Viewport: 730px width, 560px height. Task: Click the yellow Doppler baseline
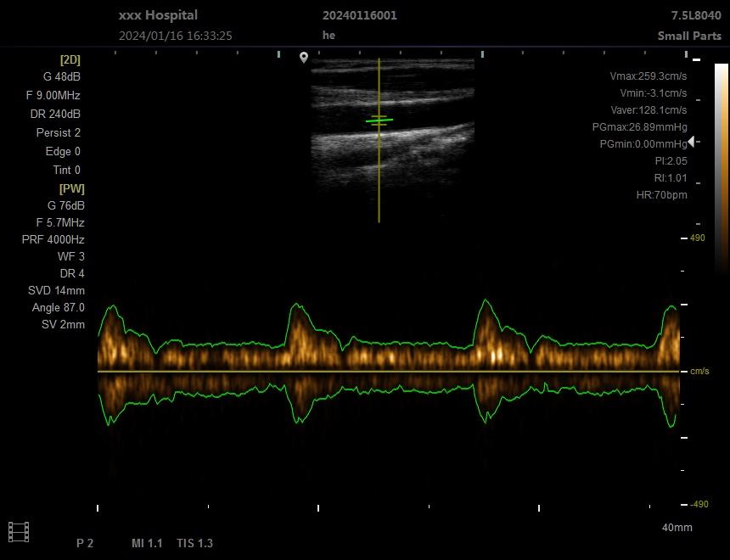pyautogui.click(x=389, y=372)
